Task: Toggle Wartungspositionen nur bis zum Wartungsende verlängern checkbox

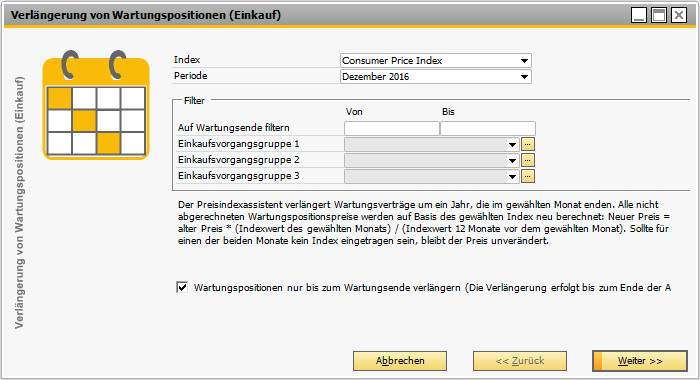Action: [182, 287]
